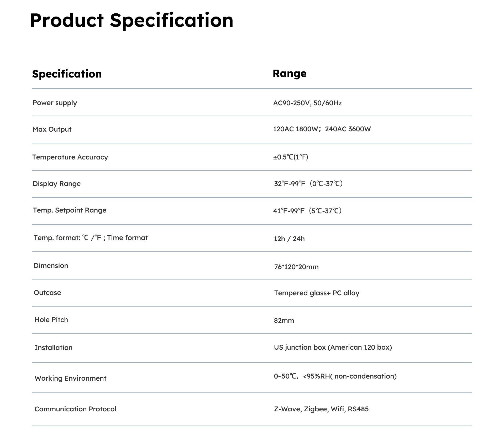Select the 76*120*20mm dimension value
The width and height of the screenshot is (504, 440).
coord(296,267)
